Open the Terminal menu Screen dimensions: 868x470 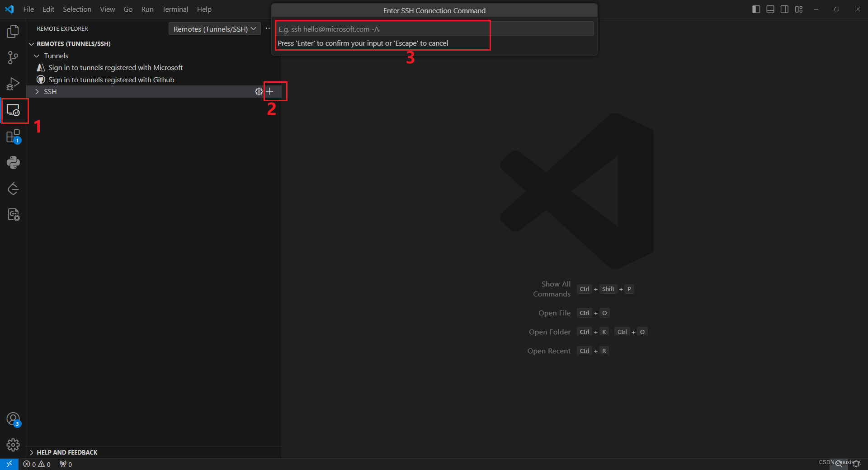click(175, 9)
